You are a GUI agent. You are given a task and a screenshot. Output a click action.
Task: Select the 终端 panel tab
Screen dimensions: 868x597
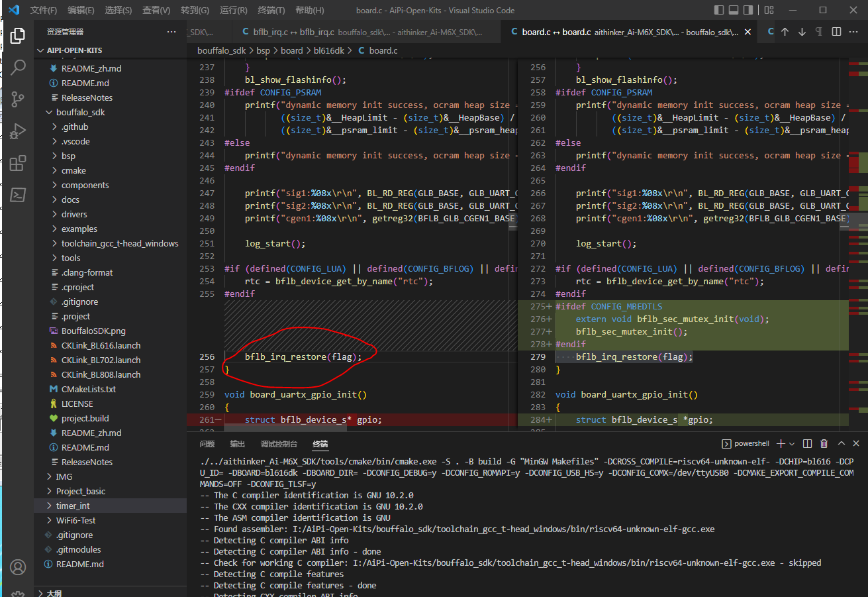[x=320, y=444]
